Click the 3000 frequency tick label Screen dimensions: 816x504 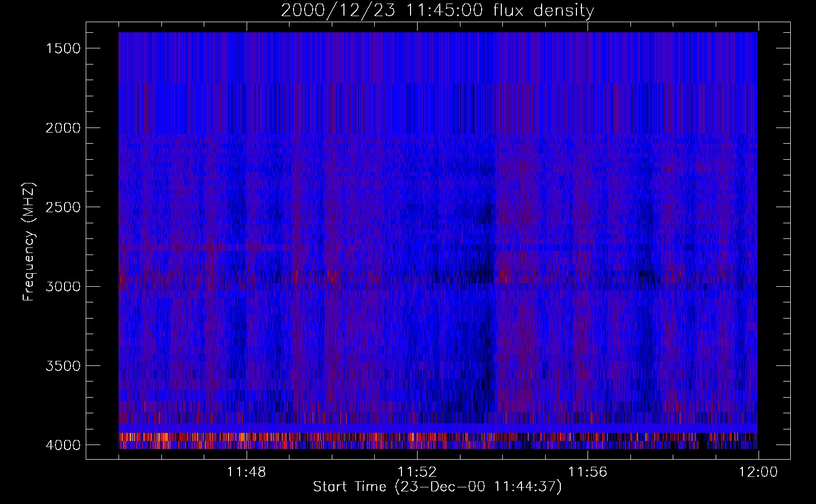[63, 287]
